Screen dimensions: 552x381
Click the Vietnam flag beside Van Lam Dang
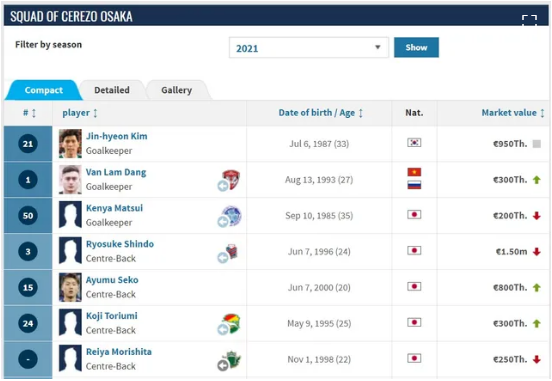click(414, 172)
